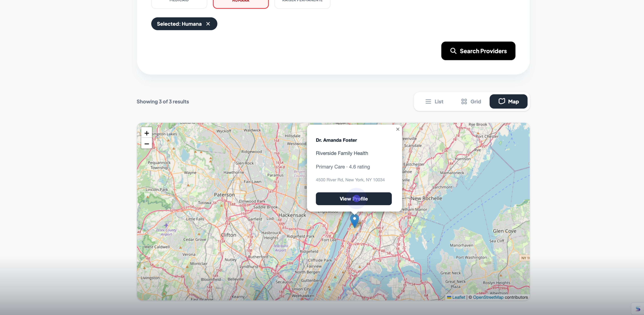Click the Selected: Humana chip label
This screenshot has height=315, width=644.
click(x=179, y=24)
